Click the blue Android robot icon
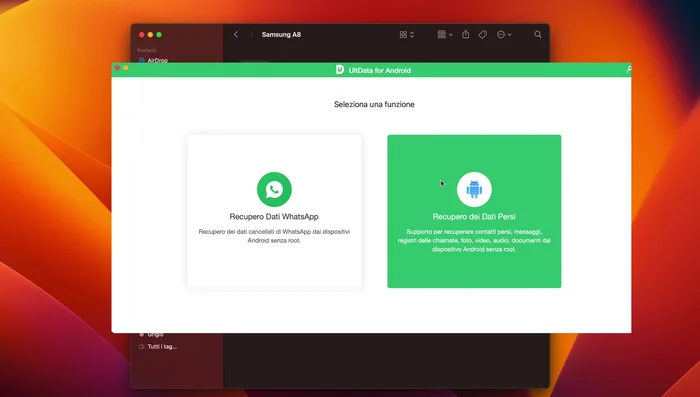Image resolution: width=700 pixels, height=397 pixels. 474,189
